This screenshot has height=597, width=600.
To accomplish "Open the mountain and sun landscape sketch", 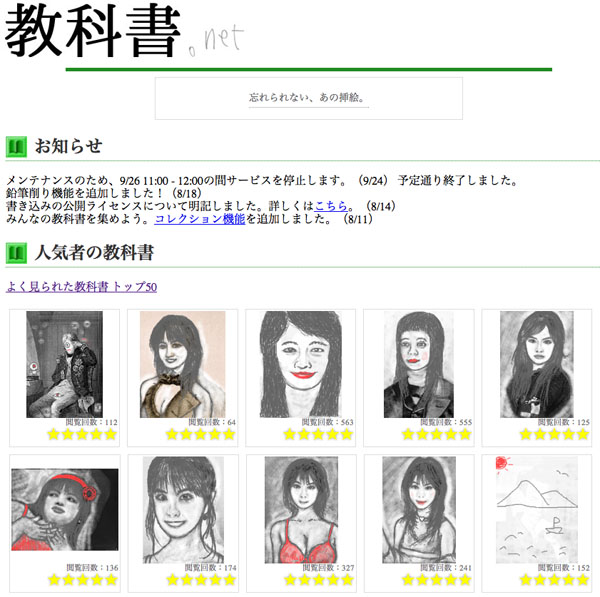I will (536, 510).
